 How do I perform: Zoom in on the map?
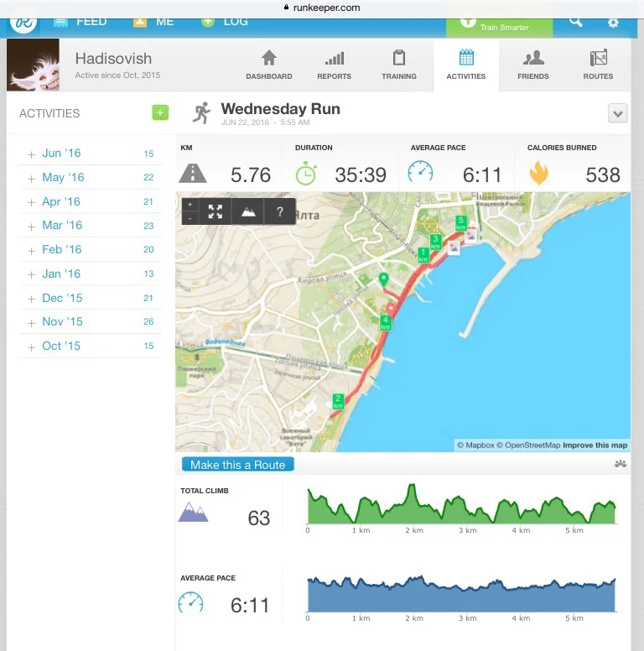[190, 205]
